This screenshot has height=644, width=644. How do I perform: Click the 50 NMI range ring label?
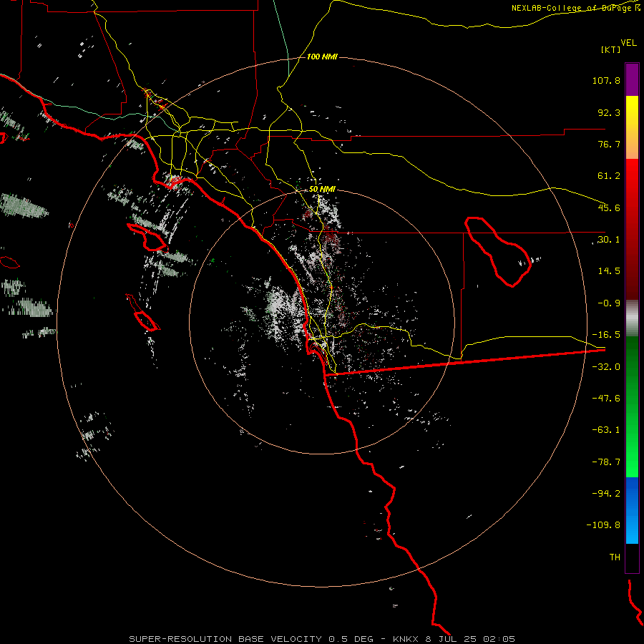[322, 190]
